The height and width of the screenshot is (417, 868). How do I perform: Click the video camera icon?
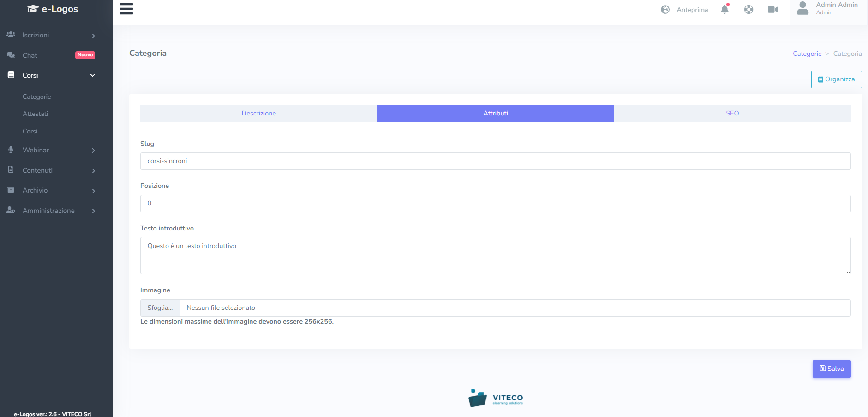point(772,10)
